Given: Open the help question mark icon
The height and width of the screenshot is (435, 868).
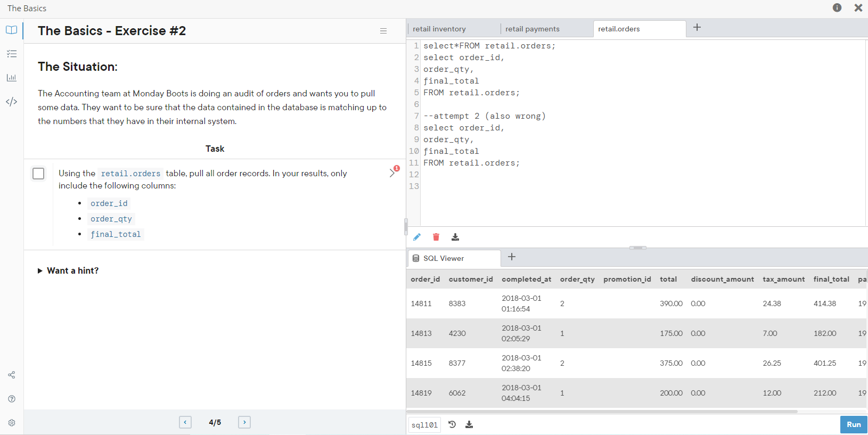Looking at the screenshot, I should coord(12,399).
